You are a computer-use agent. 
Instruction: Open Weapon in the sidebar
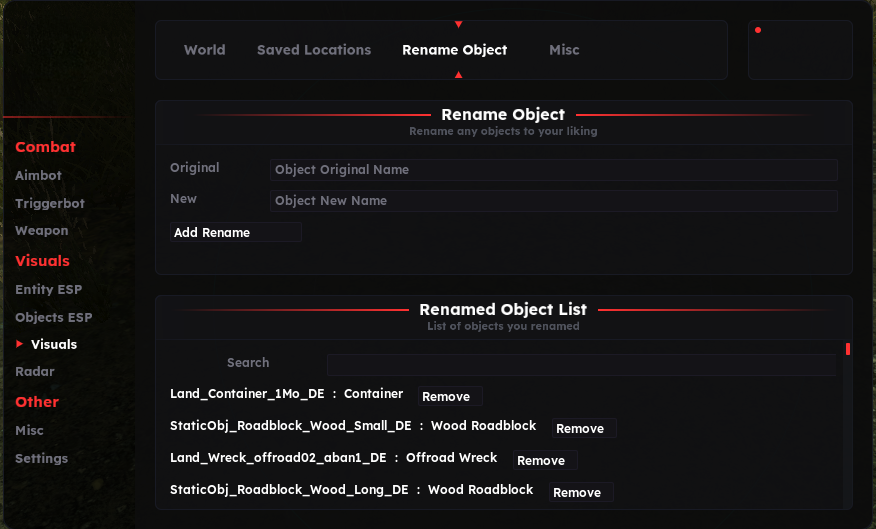(42, 231)
